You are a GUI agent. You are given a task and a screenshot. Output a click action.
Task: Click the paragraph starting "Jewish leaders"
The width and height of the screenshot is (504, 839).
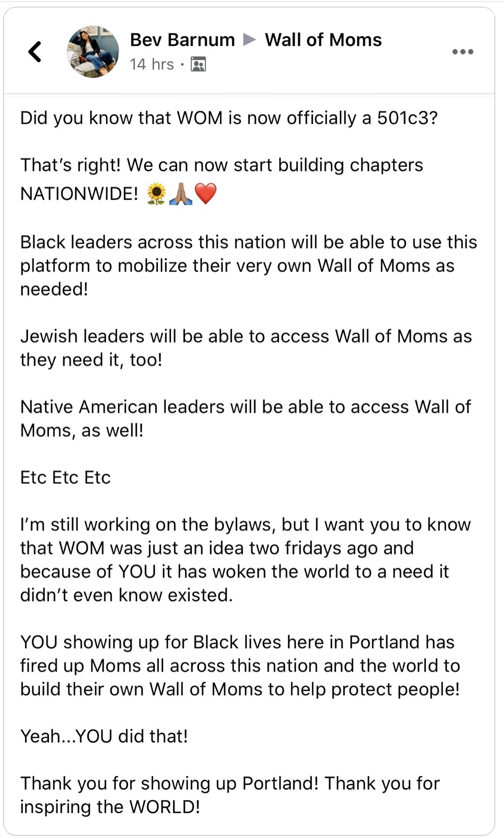[246, 348]
